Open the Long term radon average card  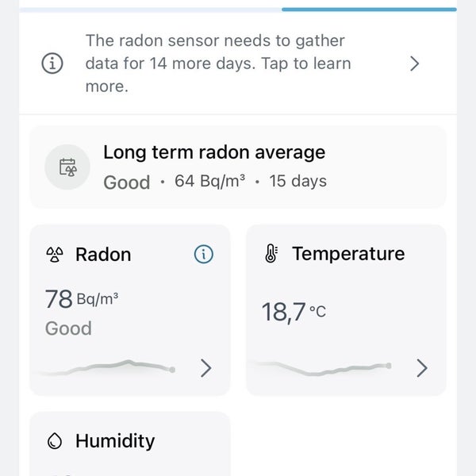click(238, 167)
